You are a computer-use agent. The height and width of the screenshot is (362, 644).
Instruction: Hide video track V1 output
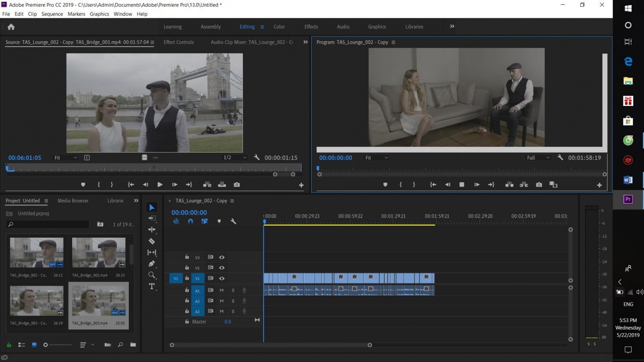coord(222,278)
